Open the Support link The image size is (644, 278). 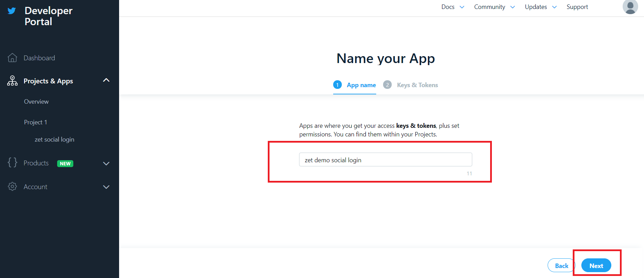[577, 7]
